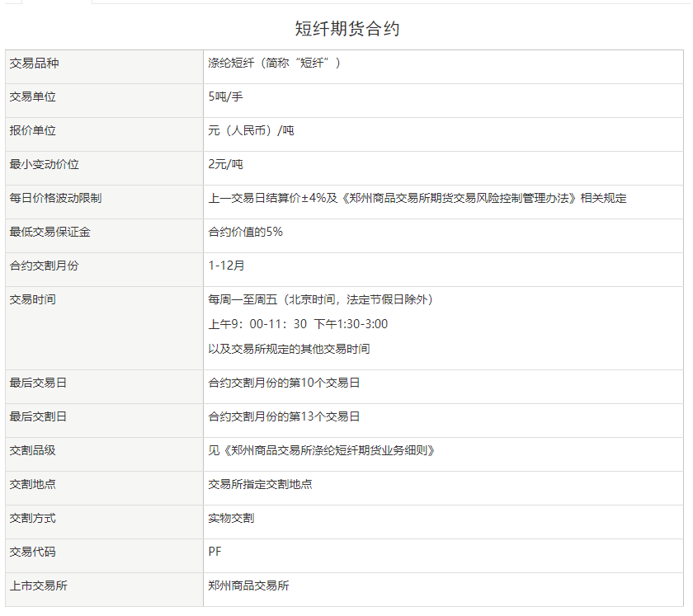This screenshot has width=693, height=616.
Task: Select the 元（人民币）/吨 value text
Action: tap(251, 130)
